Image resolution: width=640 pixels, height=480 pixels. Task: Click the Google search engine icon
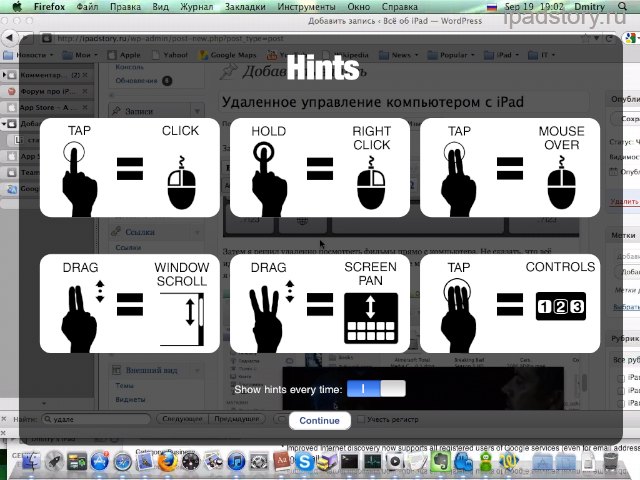[631, 38]
